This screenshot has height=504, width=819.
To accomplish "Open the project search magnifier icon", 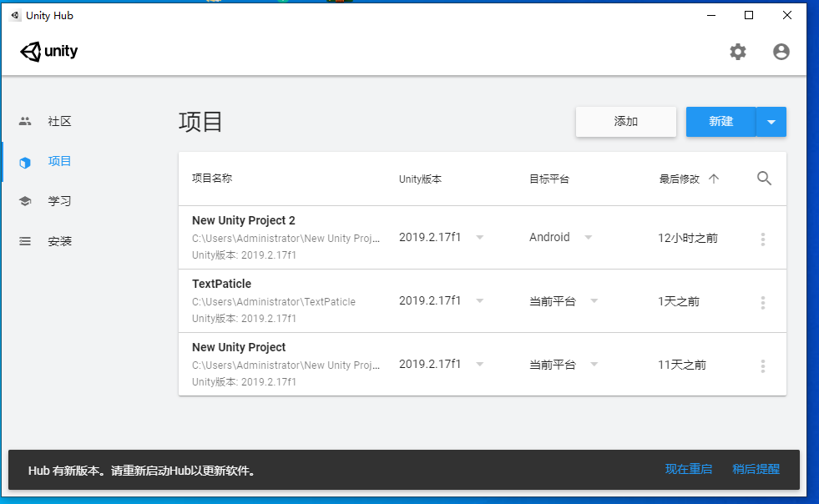I will click(x=764, y=179).
